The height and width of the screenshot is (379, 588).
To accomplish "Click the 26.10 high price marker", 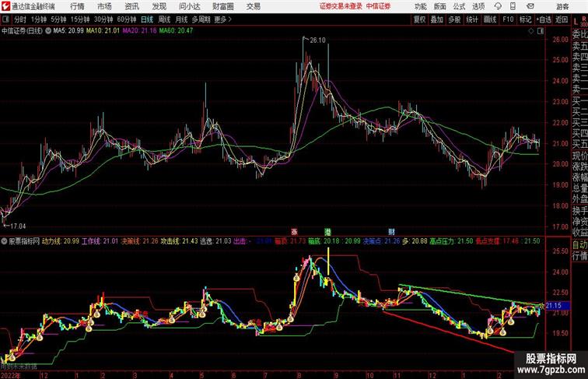I will click(317, 40).
